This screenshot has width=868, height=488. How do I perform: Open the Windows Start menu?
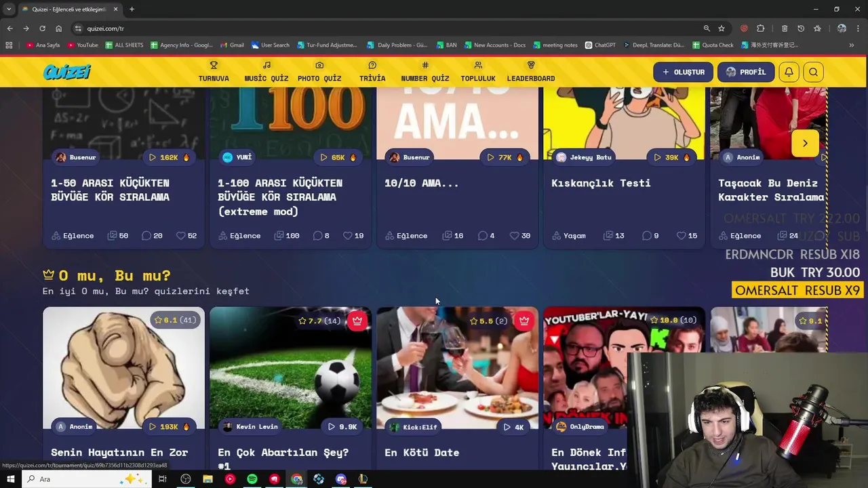pos(10,479)
